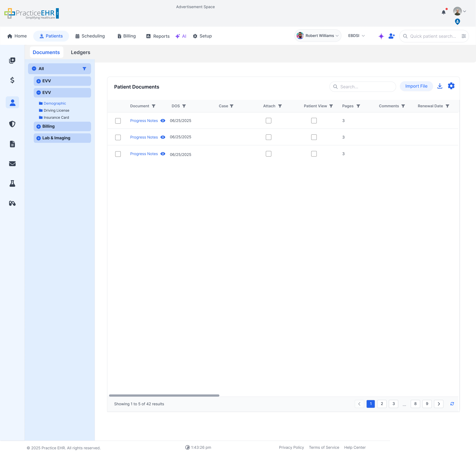
Task: Click the add new patient icon
Action: (x=392, y=36)
